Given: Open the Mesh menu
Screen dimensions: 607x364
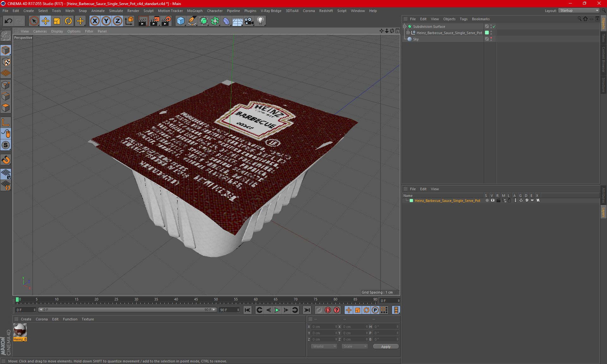Looking at the screenshot, I should (70, 11).
